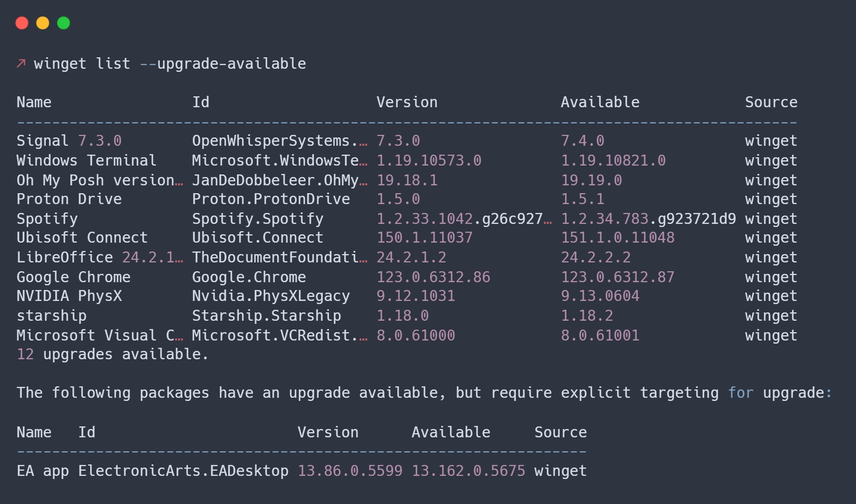The height and width of the screenshot is (504, 856).
Task: Click the 'Spotify' name cell
Action: click(47, 219)
